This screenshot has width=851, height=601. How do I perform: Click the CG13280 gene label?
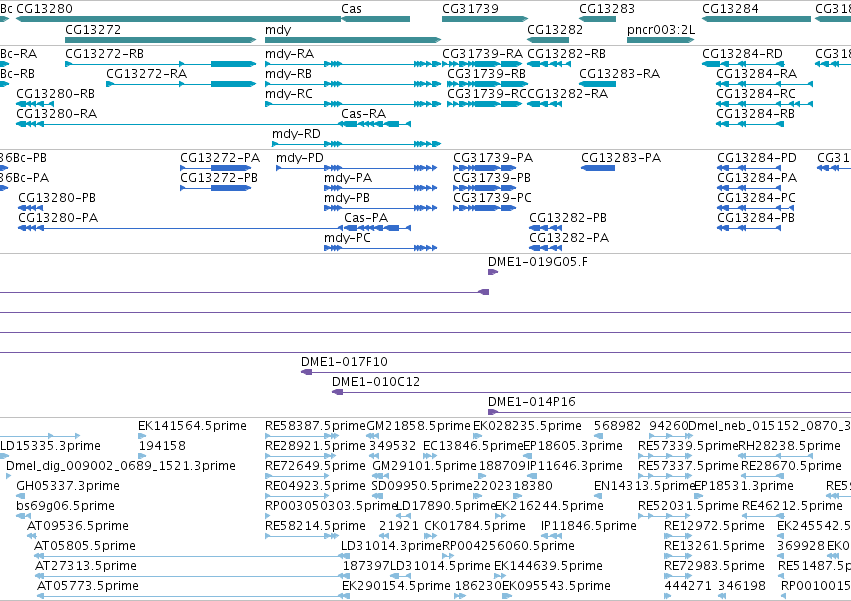coord(45,9)
